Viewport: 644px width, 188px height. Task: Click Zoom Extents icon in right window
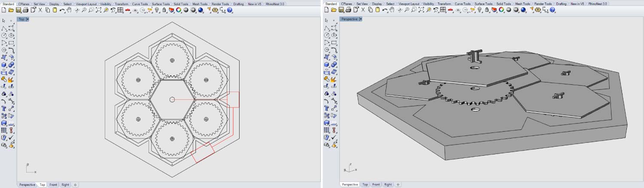coord(421,10)
